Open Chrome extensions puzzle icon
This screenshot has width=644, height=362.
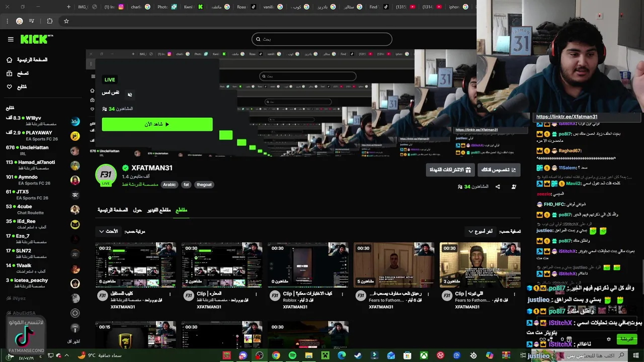[49, 21]
